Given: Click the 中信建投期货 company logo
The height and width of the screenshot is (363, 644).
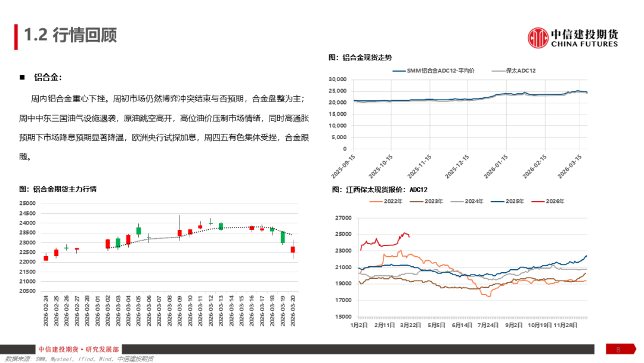Looking at the screenshot, I should (540, 37).
